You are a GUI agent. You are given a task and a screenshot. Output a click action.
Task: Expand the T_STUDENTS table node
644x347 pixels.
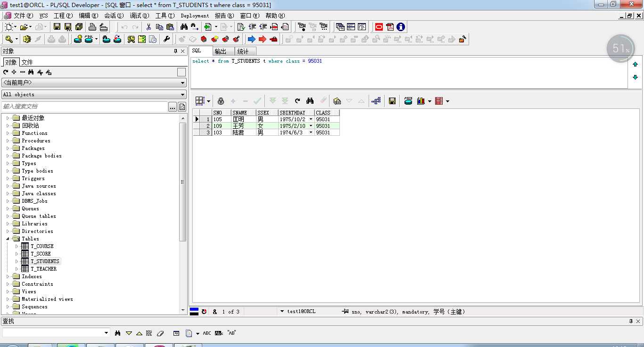(17, 261)
